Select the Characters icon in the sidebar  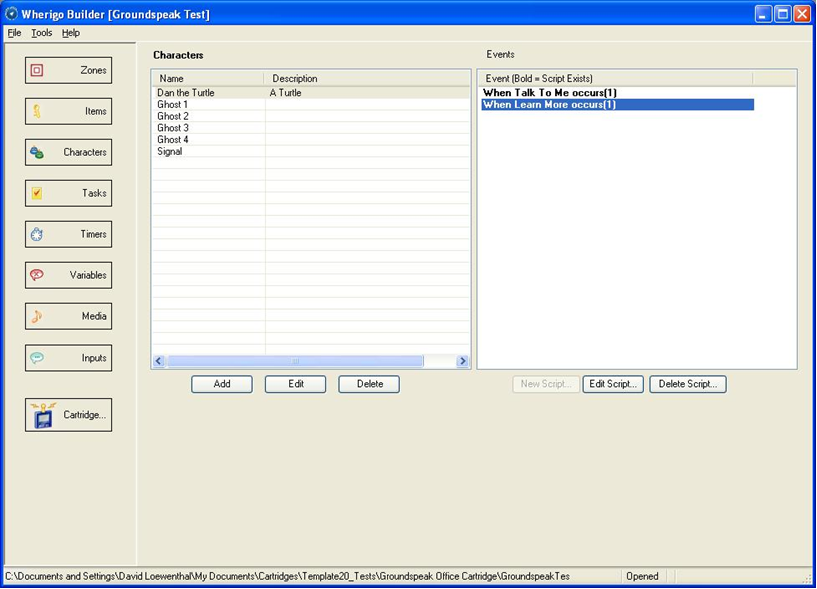tap(36, 152)
